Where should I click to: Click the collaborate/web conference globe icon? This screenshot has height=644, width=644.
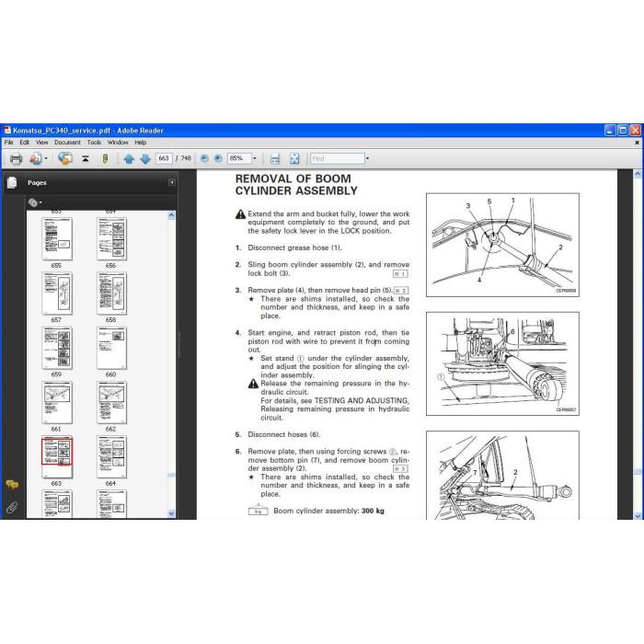pyautogui.click(x=65, y=158)
